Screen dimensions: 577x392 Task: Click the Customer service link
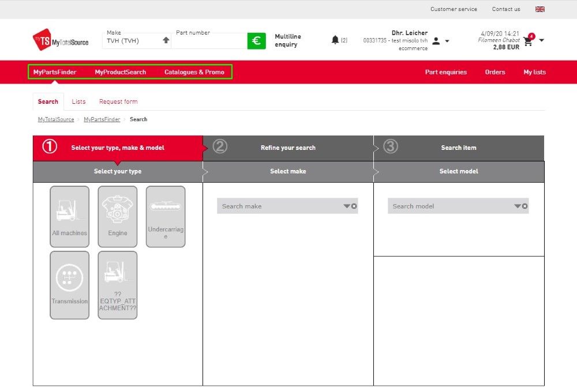(x=454, y=9)
